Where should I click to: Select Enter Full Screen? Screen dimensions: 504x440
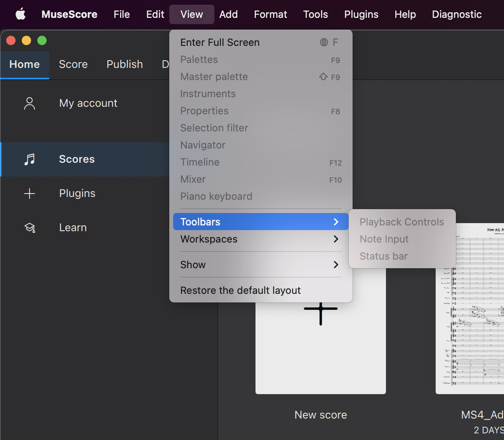220,42
